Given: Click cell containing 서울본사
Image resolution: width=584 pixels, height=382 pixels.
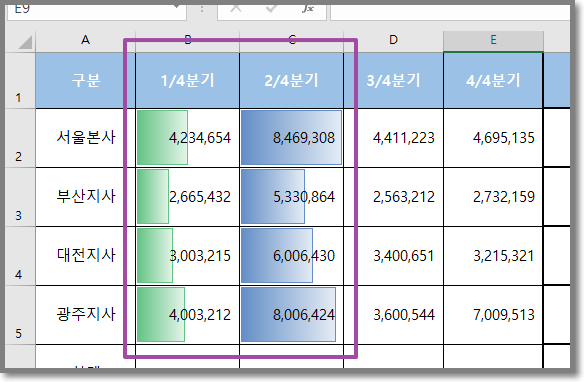Looking at the screenshot, I should (x=86, y=138).
